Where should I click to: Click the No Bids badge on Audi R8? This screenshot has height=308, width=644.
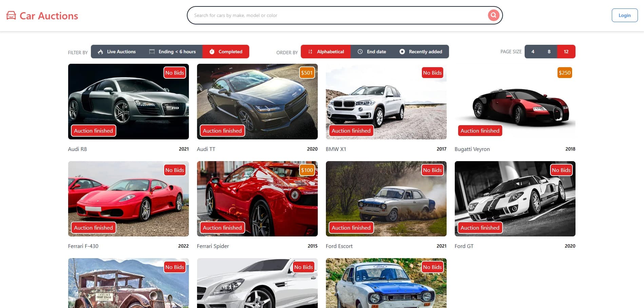click(x=175, y=73)
